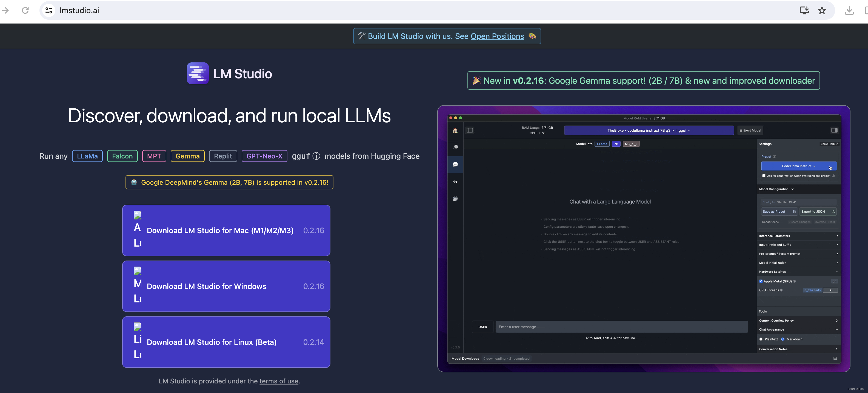Image resolution: width=868 pixels, height=393 pixels.
Task: Click New in v0.2.16 announcement banner
Action: (x=644, y=80)
